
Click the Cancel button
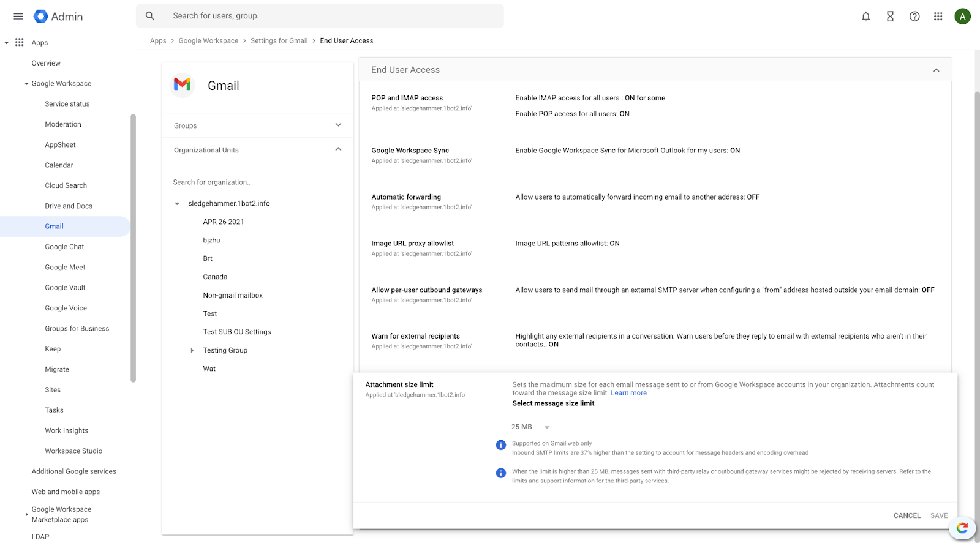[907, 515]
